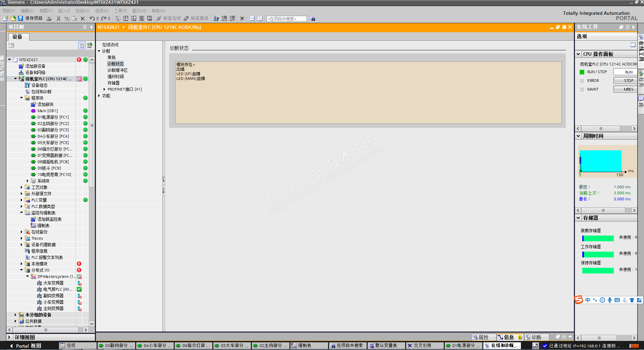644x350 pixels.
Task: Click the Compile toolbar icon
Action: pos(117,18)
